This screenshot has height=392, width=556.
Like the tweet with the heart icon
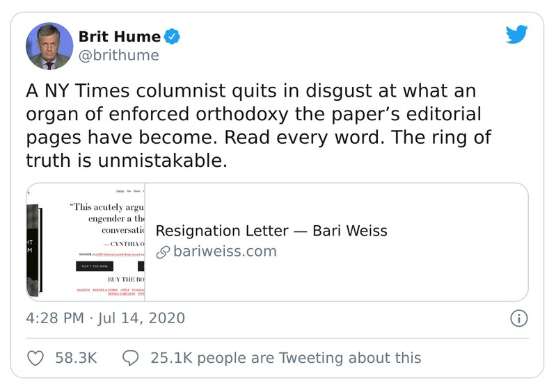[x=35, y=358]
